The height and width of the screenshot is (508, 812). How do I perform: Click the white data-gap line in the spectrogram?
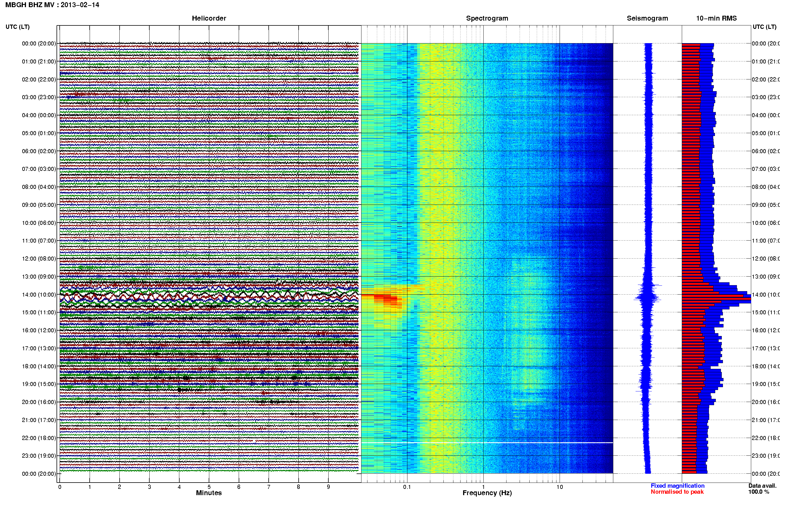(x=487, y=443)
